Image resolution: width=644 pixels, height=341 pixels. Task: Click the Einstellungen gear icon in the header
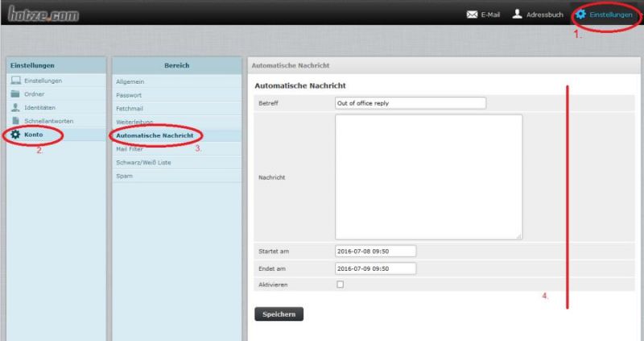(x=581, y=15)
